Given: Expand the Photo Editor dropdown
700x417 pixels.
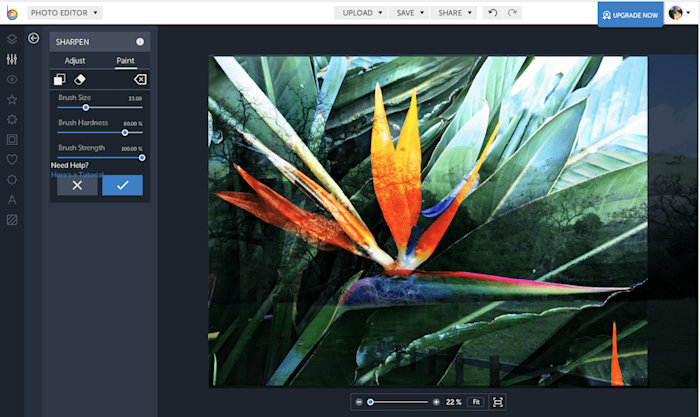Looking at the screenshot, I should (x=65, y=13).
